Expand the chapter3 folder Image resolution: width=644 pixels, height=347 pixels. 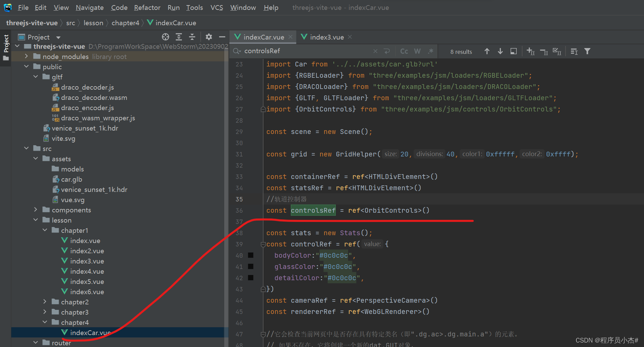click(45, 312)
